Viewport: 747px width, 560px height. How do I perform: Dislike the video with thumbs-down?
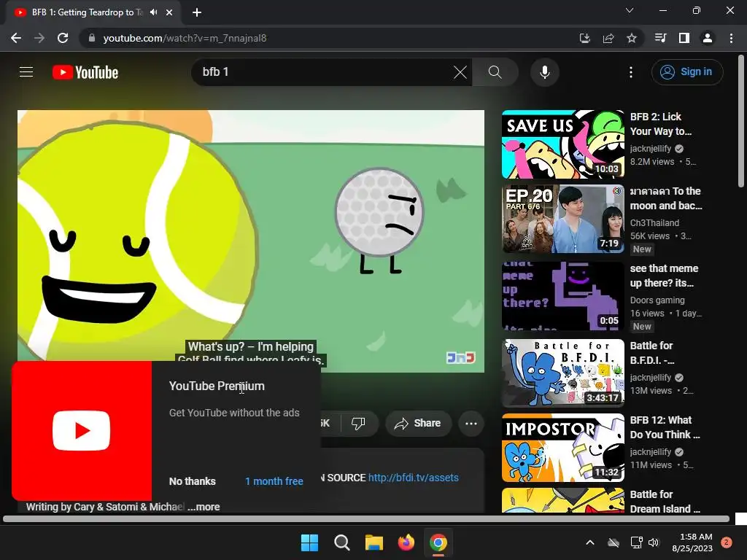point(358,423)
